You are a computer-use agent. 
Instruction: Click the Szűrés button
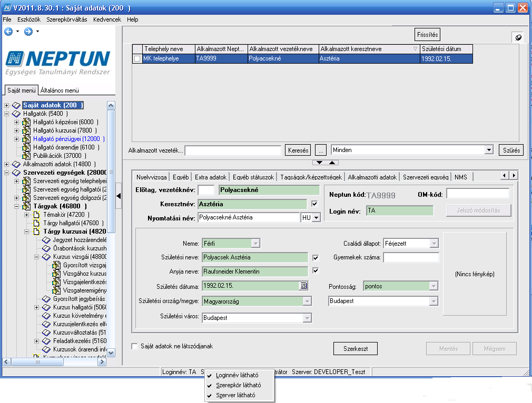[511, 150]
